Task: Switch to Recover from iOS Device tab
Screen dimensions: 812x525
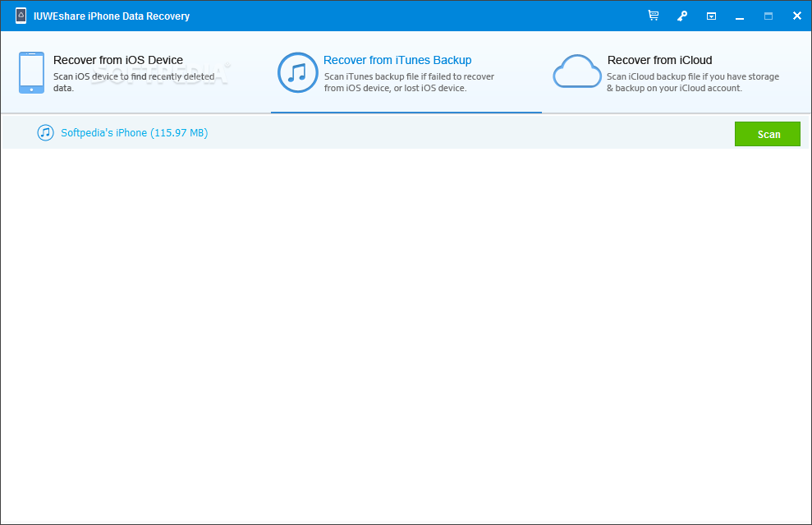Action: 135,72
